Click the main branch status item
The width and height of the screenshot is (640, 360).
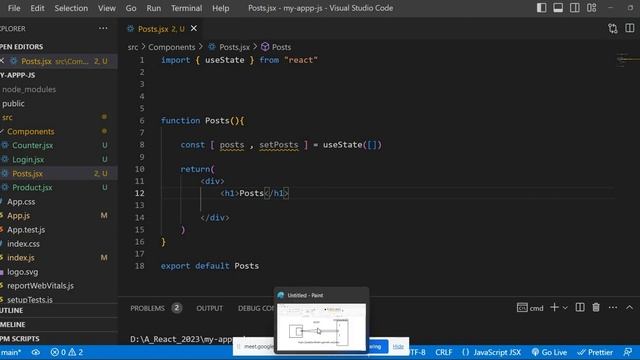click(x=11, y=352)
